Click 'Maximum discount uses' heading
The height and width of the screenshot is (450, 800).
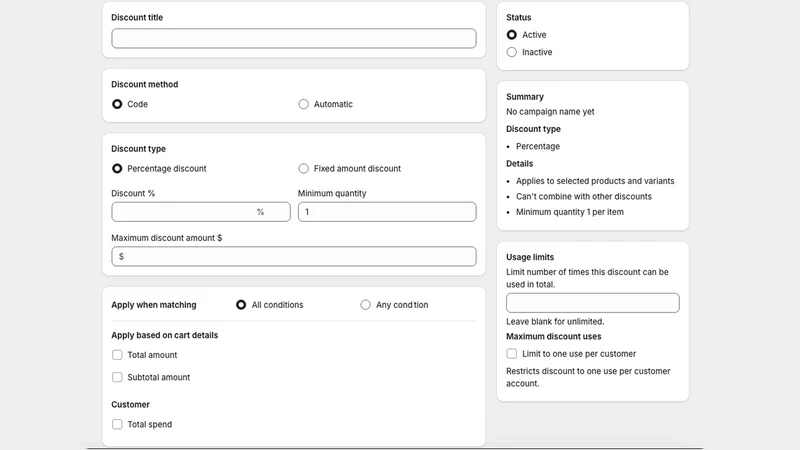[x=554, y=336]
